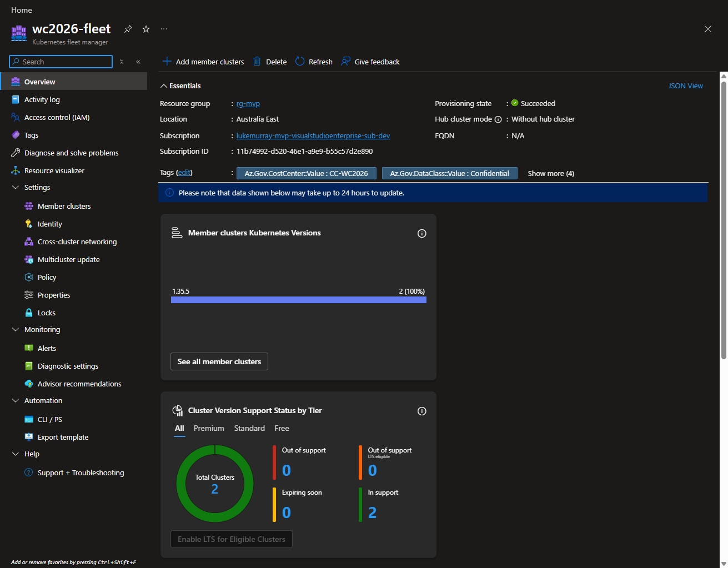The width and height of the screenshot is (728, 568).
Task: Collapse the sidebar navigation pane
Action: tap(138, 62)
